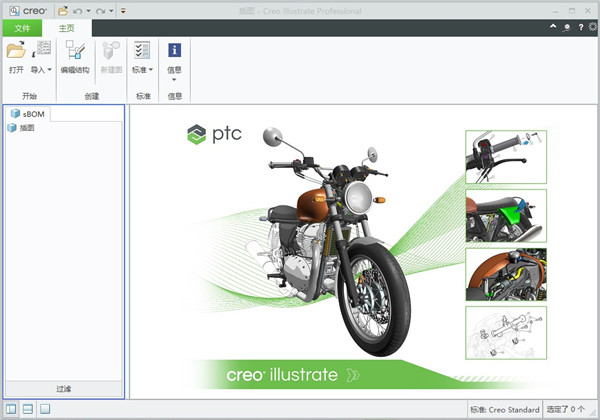The width and height of the screenshot is (600, 420).
Task: Collapse the ribbon with the up arrow
Action: coord(553,26)
